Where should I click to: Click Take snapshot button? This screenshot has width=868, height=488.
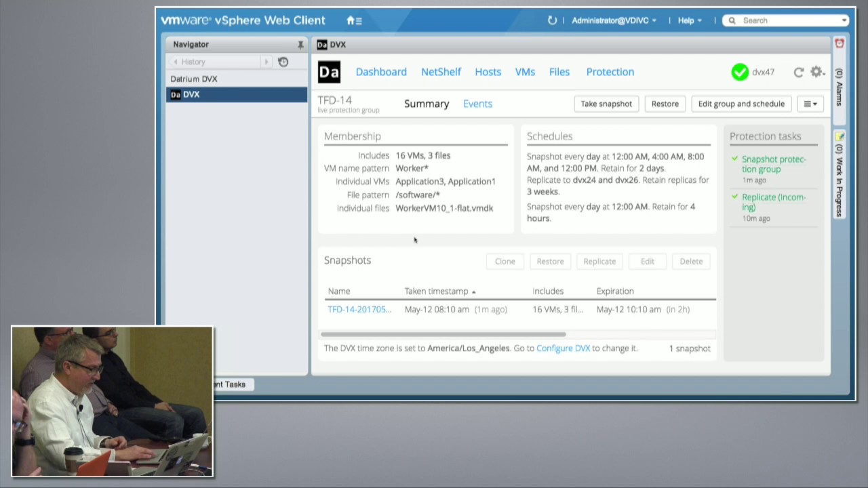[606, 104]
